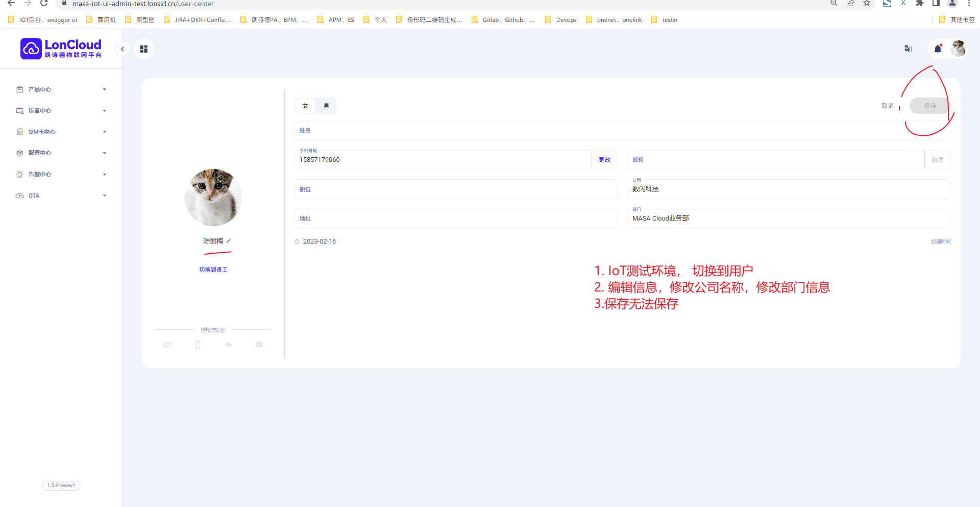Click the mobile phone authentication icon
Screen dimensions: 980x507
point(198,345)
